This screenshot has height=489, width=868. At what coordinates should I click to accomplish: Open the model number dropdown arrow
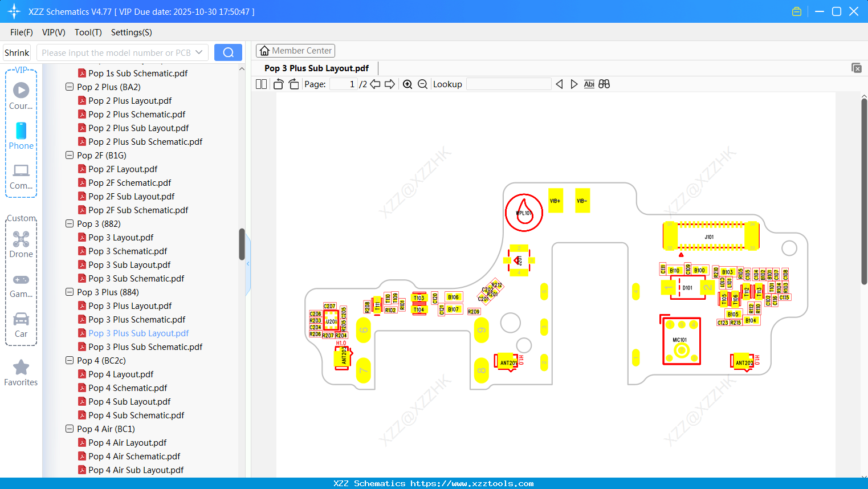click(199, 52)
